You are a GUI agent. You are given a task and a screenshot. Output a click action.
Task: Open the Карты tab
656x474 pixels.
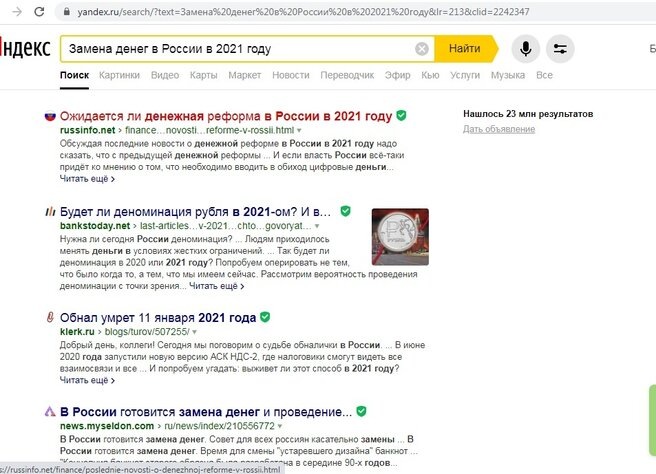(x=203, y=75)
